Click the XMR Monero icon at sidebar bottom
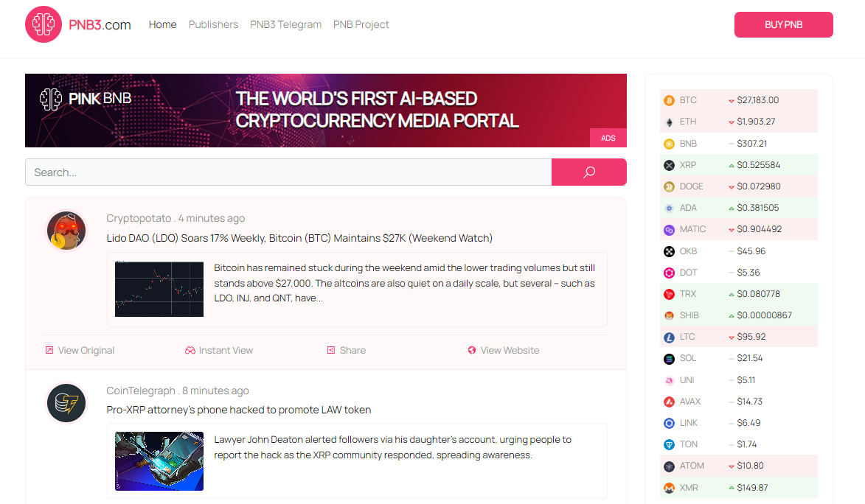This screenshot has width=865, height=504. [669, 487]
